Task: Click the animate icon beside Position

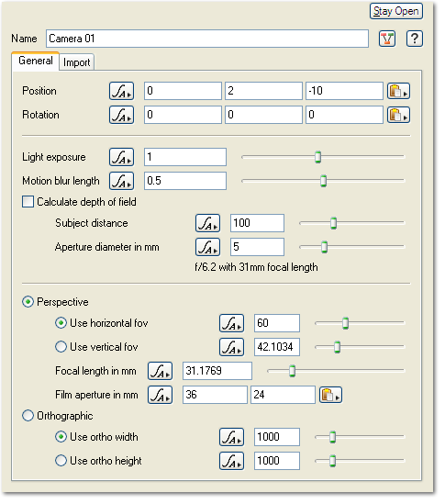Action: click(121, 91)
